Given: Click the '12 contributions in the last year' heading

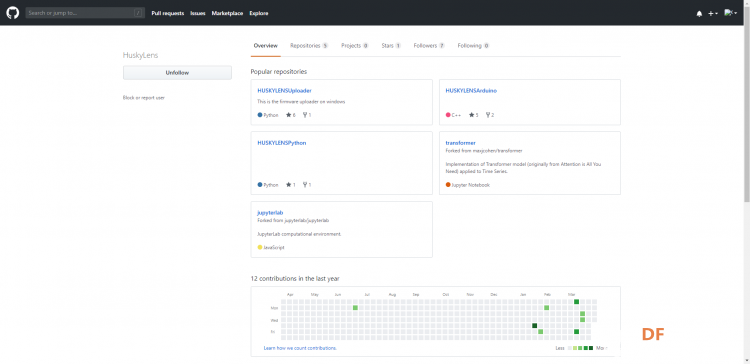Looking at the screenshot, I should 295,278.
